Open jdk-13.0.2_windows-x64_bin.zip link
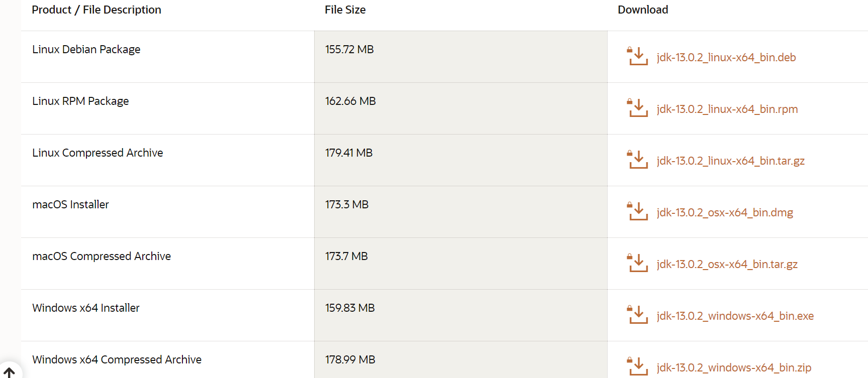This screenshot has width=868, height=378. pyautogui.click(x=734, y=367)
